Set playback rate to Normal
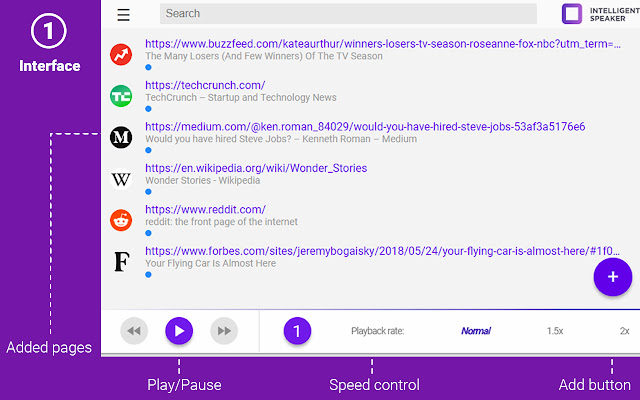 (x=476, y=331)
